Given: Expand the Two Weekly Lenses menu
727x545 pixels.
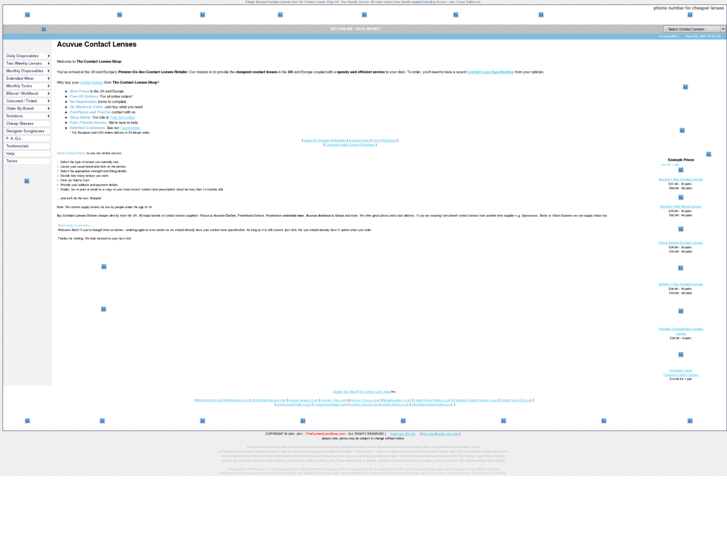Looking at the screenshot, I should point(27,63).
